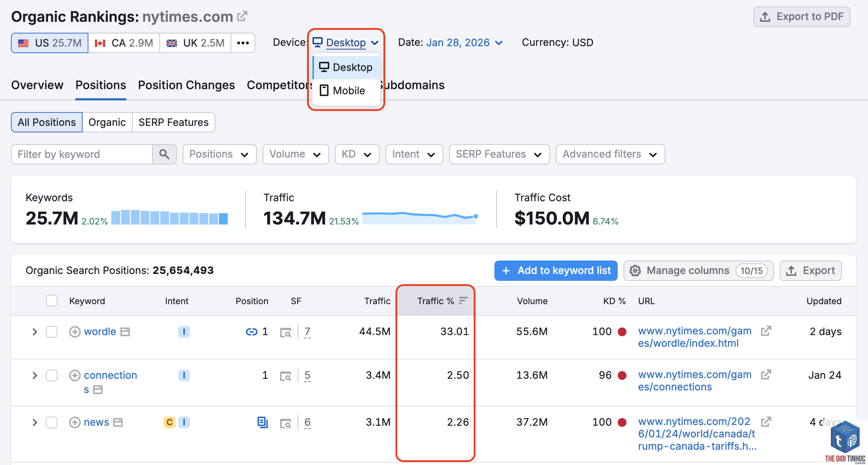The image size is (868, 465).
Task: Switch to the Position Changes tab
Action: coord(186,85)
